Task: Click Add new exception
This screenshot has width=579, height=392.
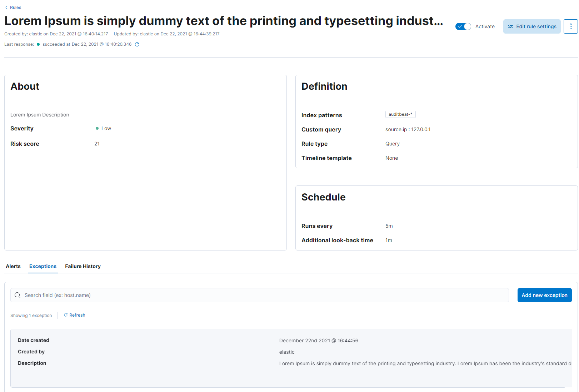Action: [x=544, y=295]
